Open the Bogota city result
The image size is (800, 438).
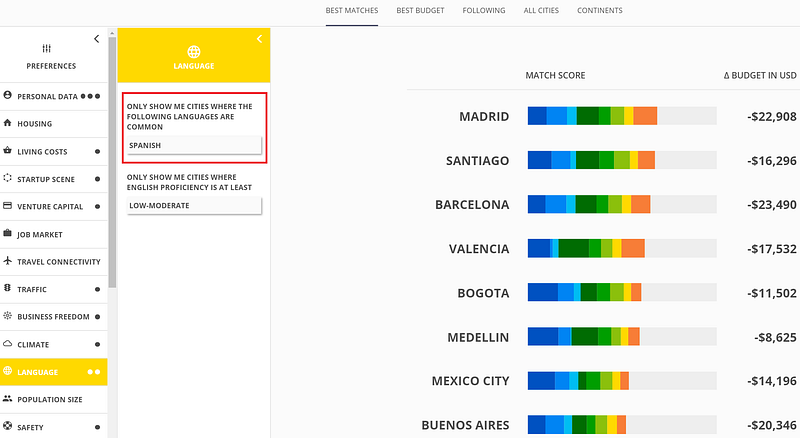[x=483, y=293]
